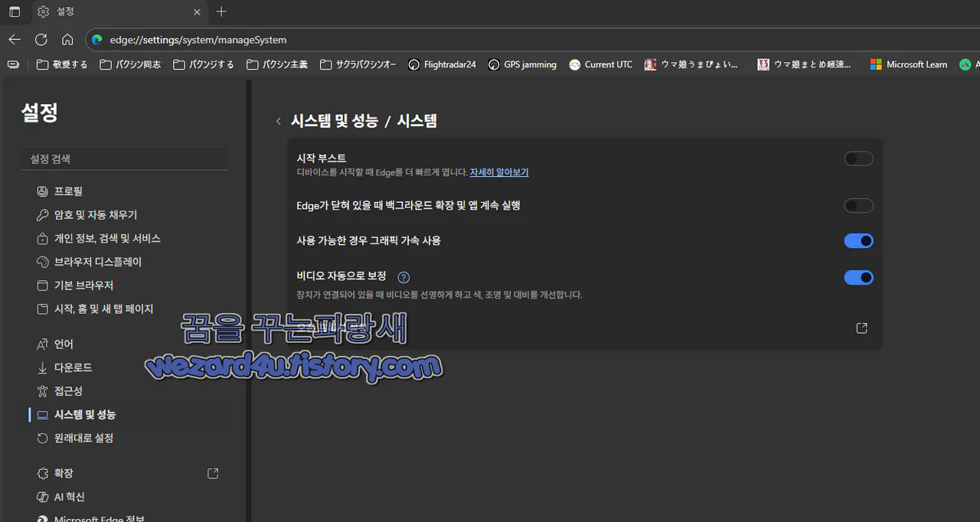Open the 敬愛する bookmark folder

62,64
